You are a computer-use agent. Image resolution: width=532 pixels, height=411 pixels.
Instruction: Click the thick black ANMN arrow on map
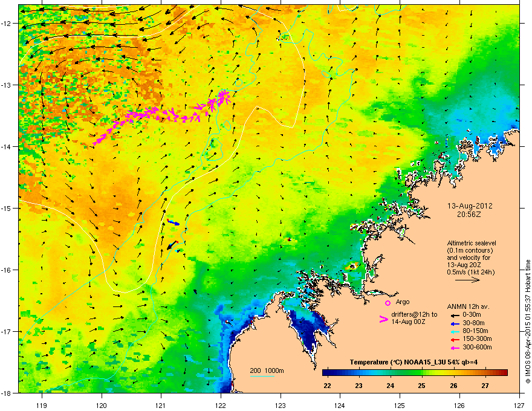click(x=172, y=245)
